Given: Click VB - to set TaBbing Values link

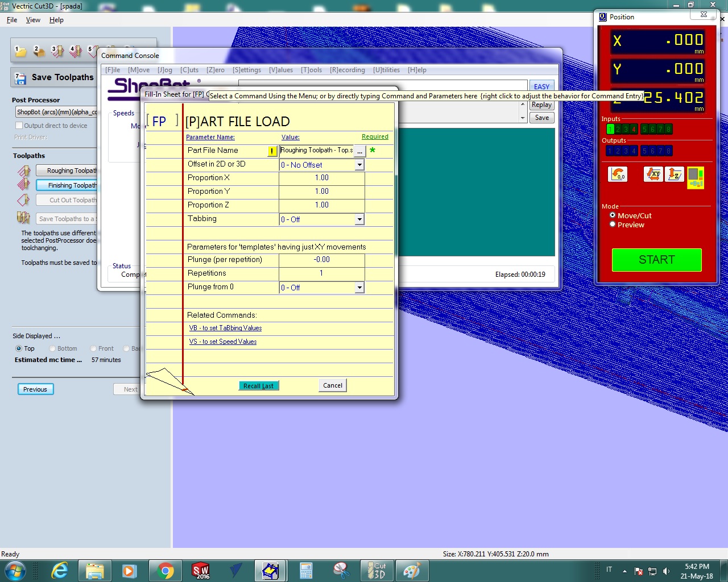Looking at the screenshot, I should [225, 328].
